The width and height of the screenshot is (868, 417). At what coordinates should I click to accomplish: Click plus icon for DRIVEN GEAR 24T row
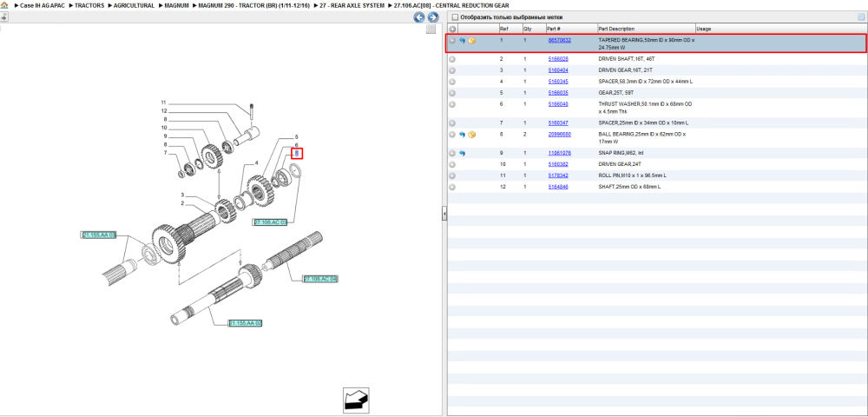pyautogui.click(x=452, y=164)
